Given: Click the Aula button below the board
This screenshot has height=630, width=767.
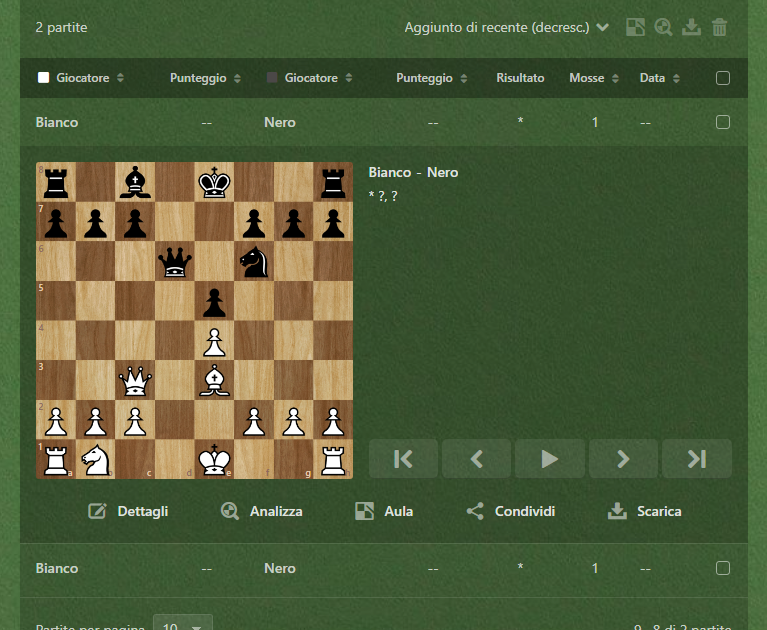Looking at the screenshot, I should click(x=384, y=511).
